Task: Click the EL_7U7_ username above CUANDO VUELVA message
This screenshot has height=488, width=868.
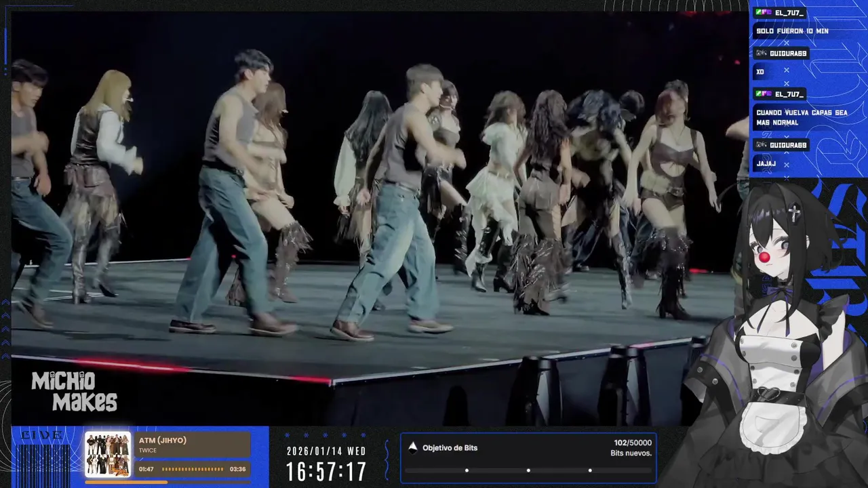Action: click(789, 94)
